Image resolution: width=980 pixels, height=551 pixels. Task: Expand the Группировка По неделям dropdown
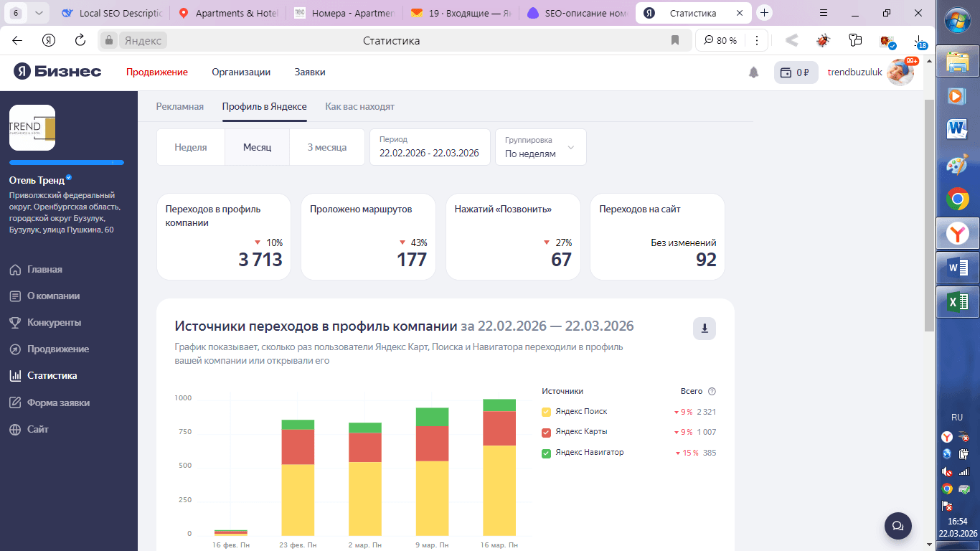pyautogui.click(x=541, y=147)
